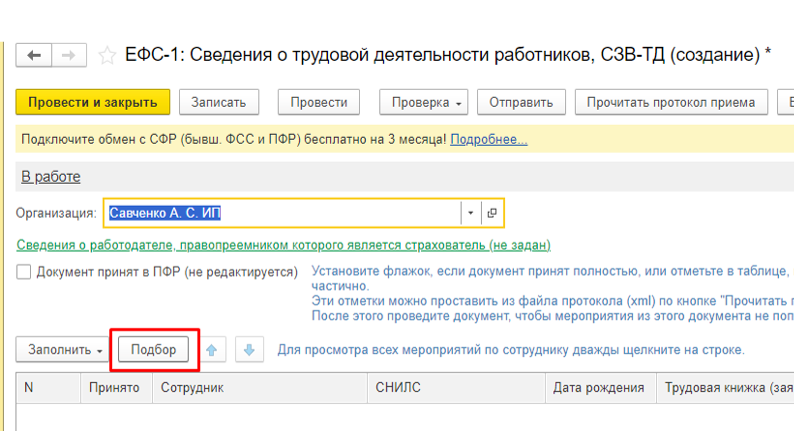The height and width of the screenshot is (431, 794).
Task: Click the 'Отправить' button
Action: (521, 102)
